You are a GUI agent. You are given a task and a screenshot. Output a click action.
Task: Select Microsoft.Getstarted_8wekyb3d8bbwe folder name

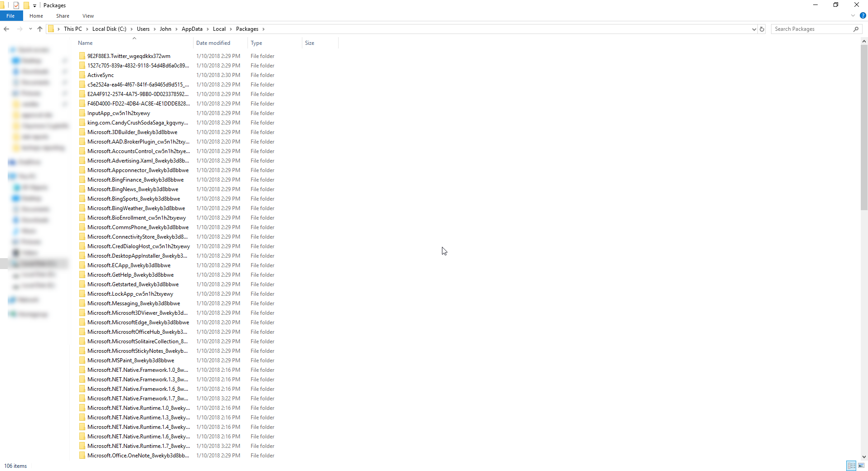[133, 284]
